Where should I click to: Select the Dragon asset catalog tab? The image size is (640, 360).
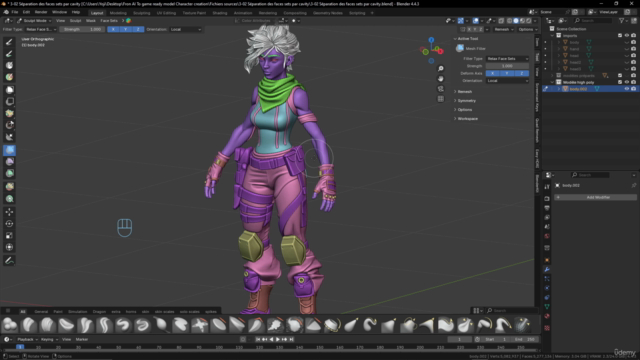point(99,311)
